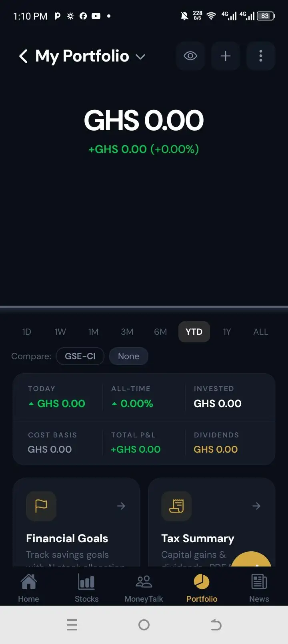Open the News tab
Image resolution: width=288 pixels, height=644 pixels.
(259, 588)
